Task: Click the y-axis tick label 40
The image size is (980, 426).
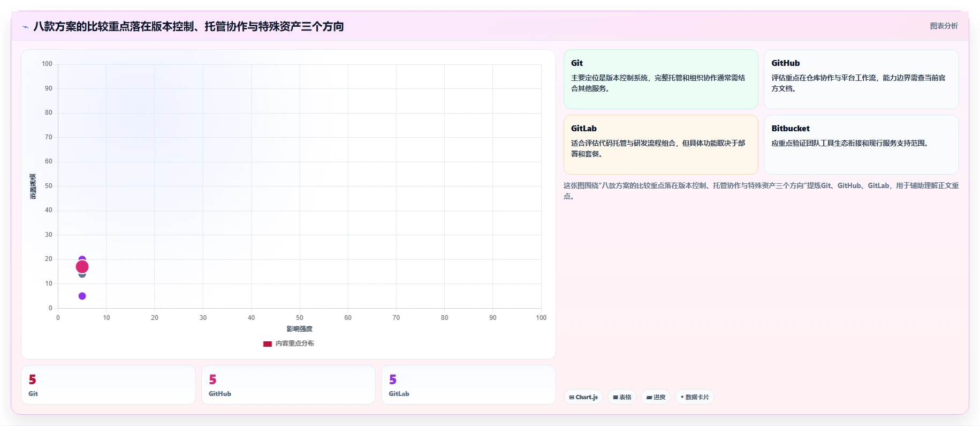Action: click(49, 210)
